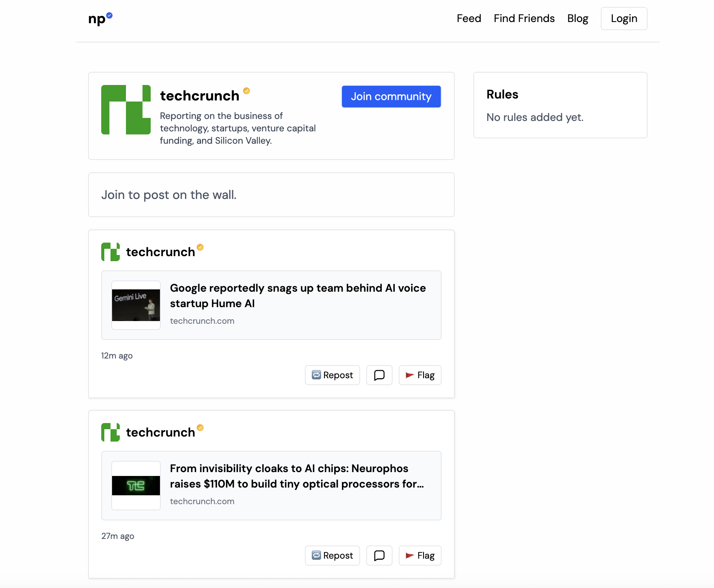The height and width of the screenshot is (588, 714).
Task: Open the Blog link
Action: 578,19
